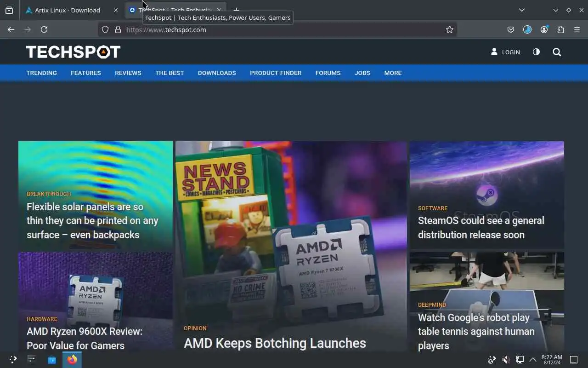The width and height of the screenshot is (588, 368).
Task: Open the REVIEWS section
Action: 128,73
